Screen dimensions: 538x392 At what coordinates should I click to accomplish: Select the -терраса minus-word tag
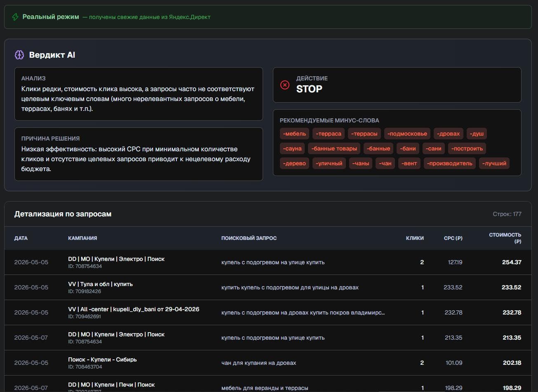[329, 134]
